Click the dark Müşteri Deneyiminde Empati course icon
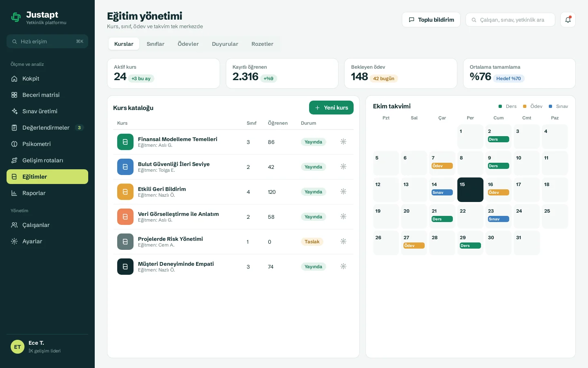 [x=125, y=267]
